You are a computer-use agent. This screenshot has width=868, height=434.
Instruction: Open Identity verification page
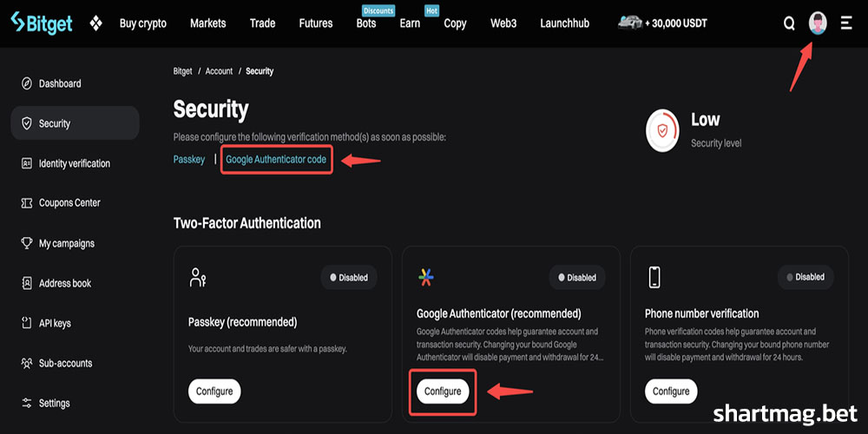point(75,163)
